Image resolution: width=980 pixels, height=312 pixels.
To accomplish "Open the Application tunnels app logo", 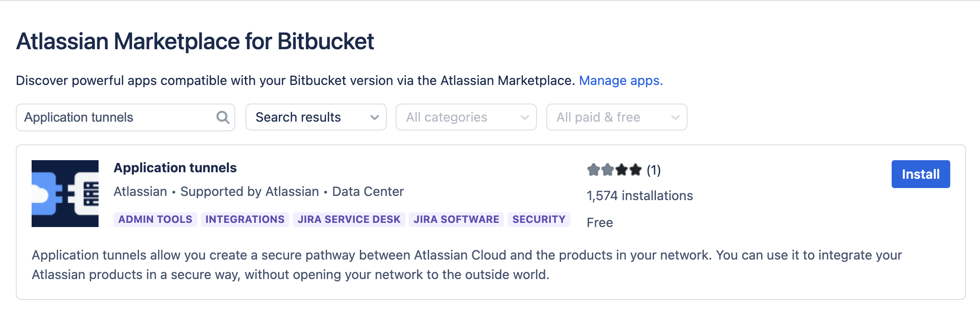I will [x=65, y=194].
